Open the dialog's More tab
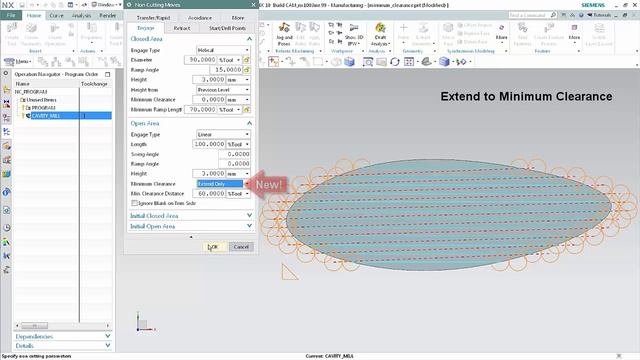This screenshot has width=640, height=360. tap(238, 18)
